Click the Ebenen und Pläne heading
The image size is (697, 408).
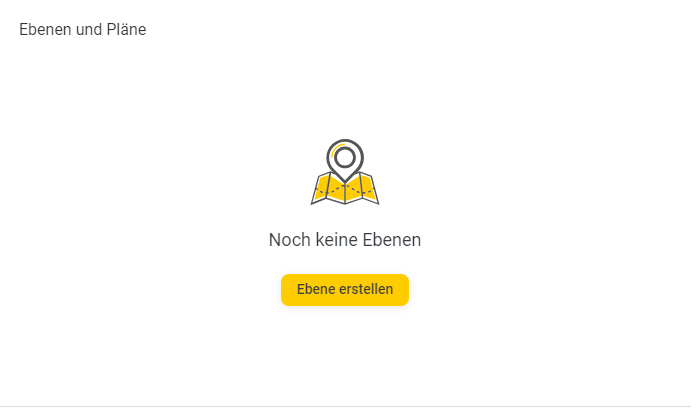point(83,30)
